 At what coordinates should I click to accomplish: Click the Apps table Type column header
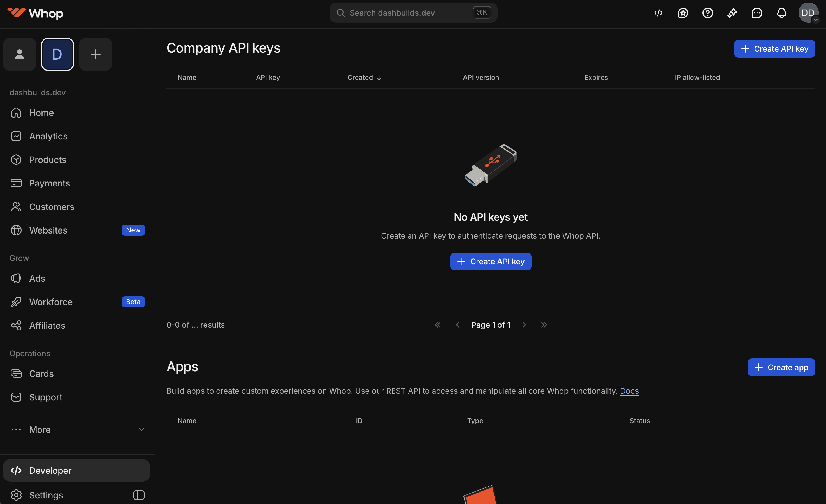coord(475,421)
